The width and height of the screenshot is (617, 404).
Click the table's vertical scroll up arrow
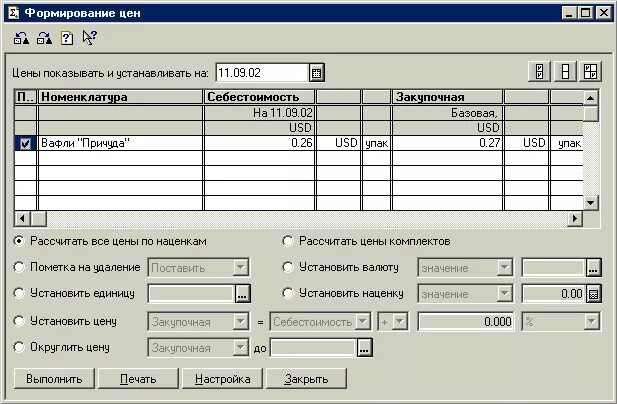(x=591, y=98)
